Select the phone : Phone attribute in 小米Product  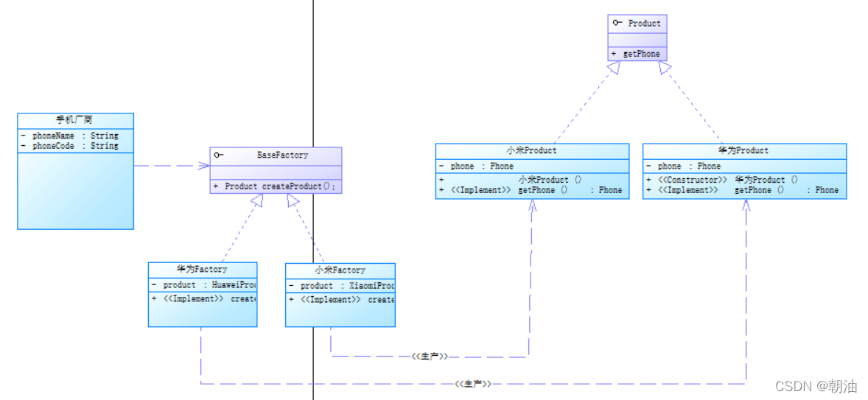tap(477, 166)
